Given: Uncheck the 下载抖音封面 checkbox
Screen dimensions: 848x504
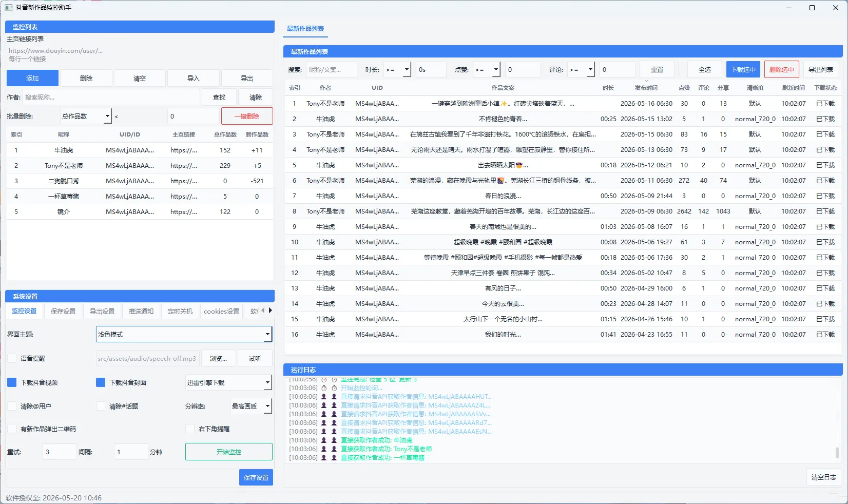Looking at the screenshot, I should [101, 382].
